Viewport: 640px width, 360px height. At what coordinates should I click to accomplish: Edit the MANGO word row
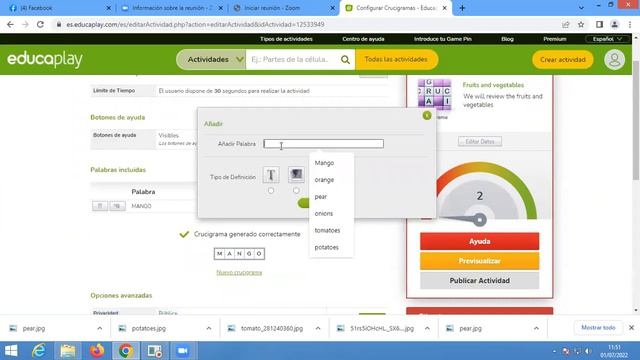click(117, 206)
